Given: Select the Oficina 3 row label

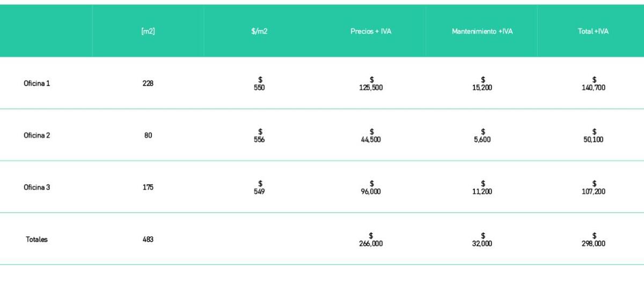Looking at the screenshot, I should (x=37, y=187).
